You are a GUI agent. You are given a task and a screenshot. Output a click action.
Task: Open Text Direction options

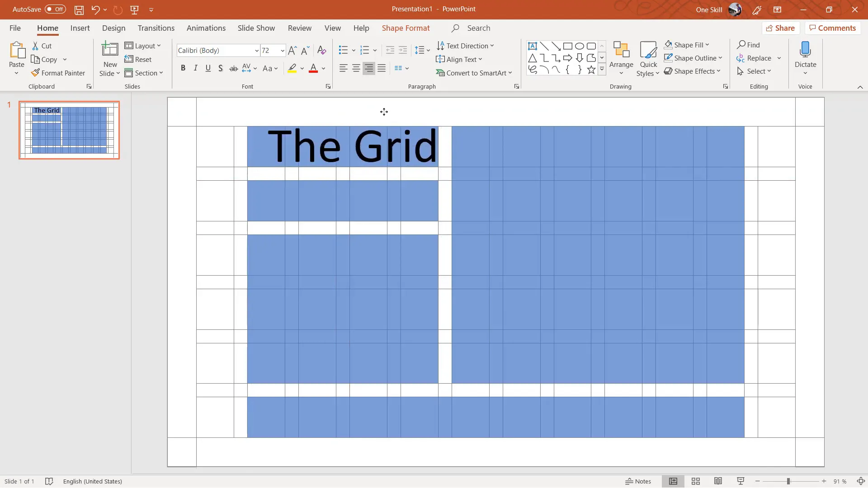coord(465,46)
